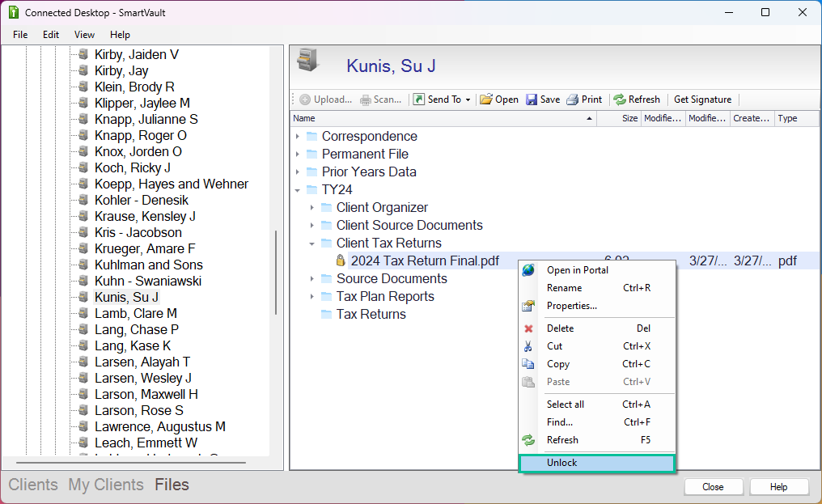Screen dimensions: 822x504
Task: Click the Refresh icon in toolbar
Action: [620, 100]
